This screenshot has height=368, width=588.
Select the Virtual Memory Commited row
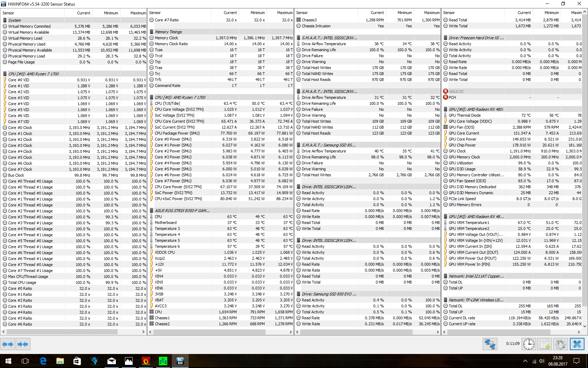pos(74,26)
